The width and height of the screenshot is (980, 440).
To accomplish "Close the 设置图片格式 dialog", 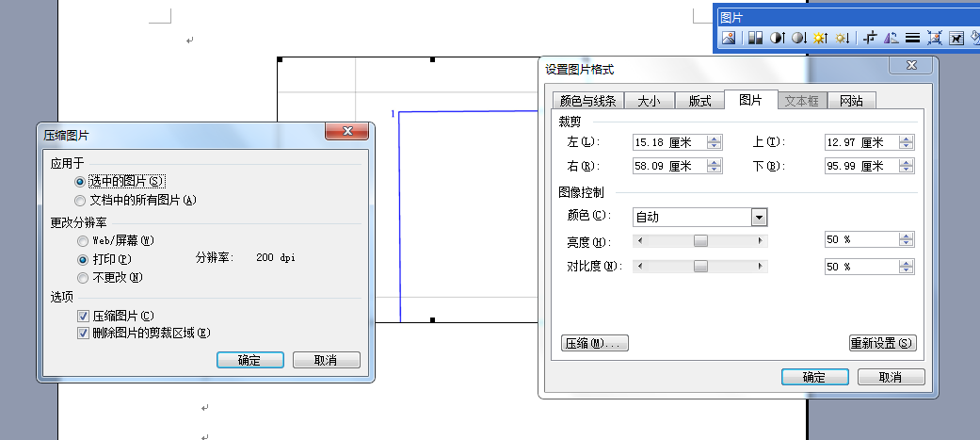I will (910, 65).
